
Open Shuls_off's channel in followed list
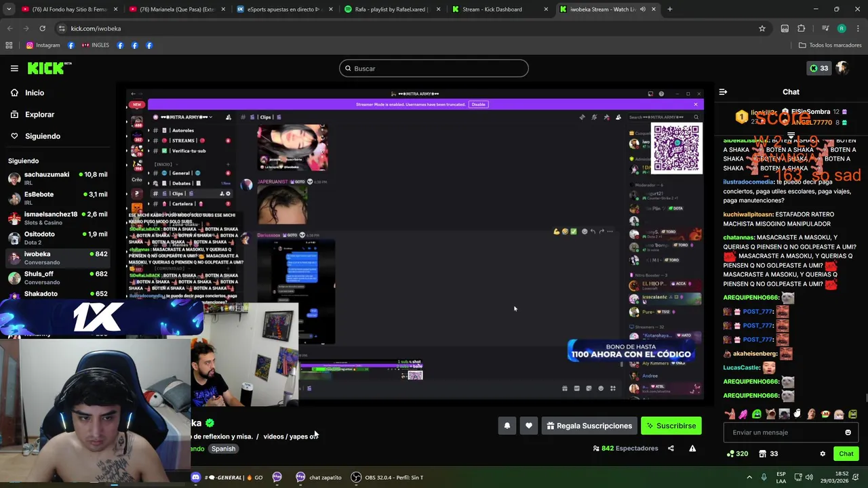[58, 277]
